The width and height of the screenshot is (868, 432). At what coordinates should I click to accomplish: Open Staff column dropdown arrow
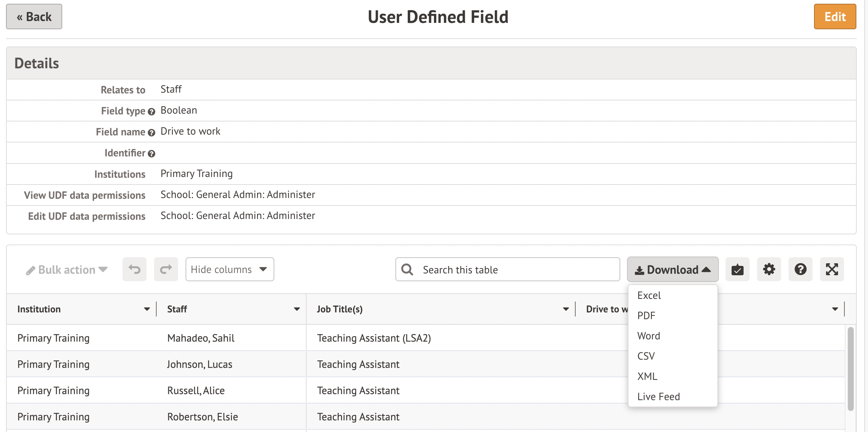pyautogui.click(x=297, y=309)
